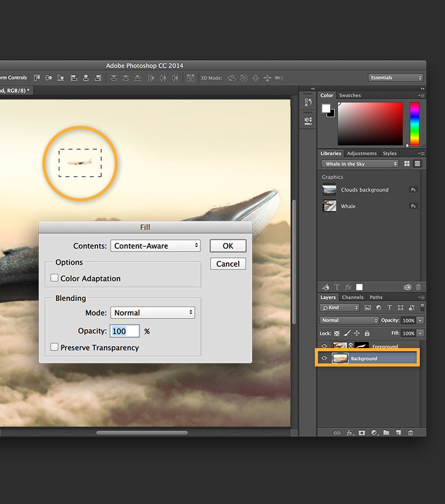The image size is (445, 504).
Task: Click OK in the Fill dialog
Action: point(228,246)
